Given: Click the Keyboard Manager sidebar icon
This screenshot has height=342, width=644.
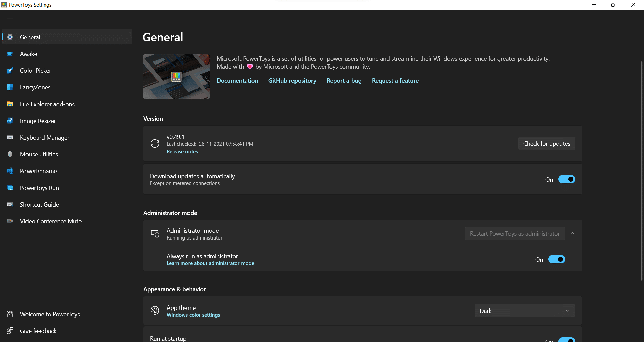Looking at the screenshot, I should [x=10, y=138].
